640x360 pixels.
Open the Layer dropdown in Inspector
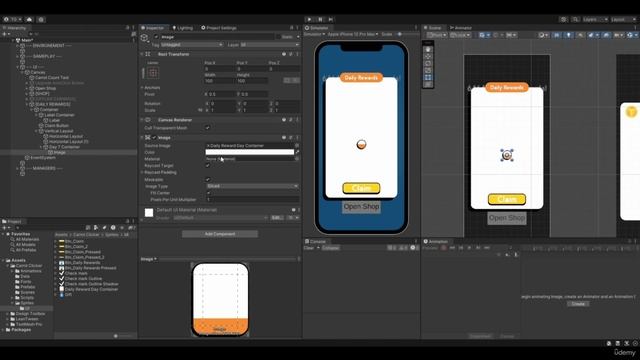[269, 44]
